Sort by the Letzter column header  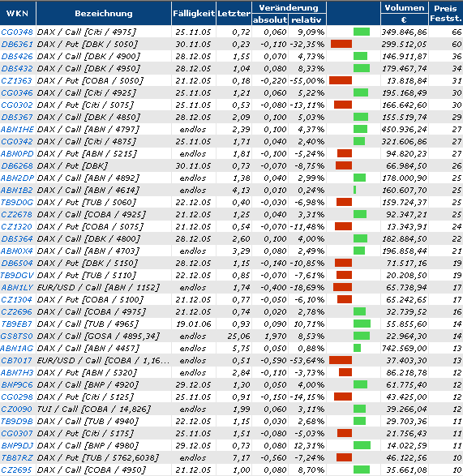pos(234,13)
